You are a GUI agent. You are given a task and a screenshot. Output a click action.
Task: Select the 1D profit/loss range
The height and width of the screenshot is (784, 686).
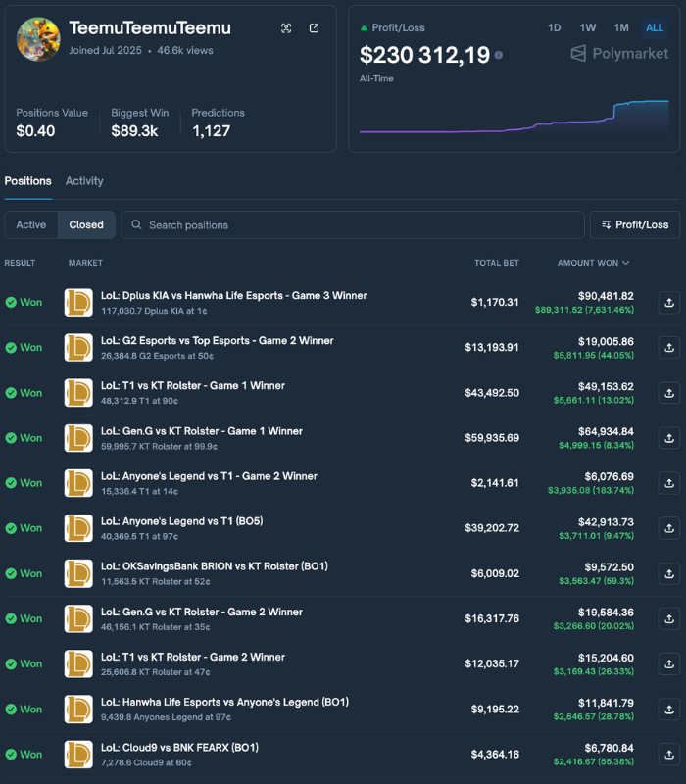554,28
